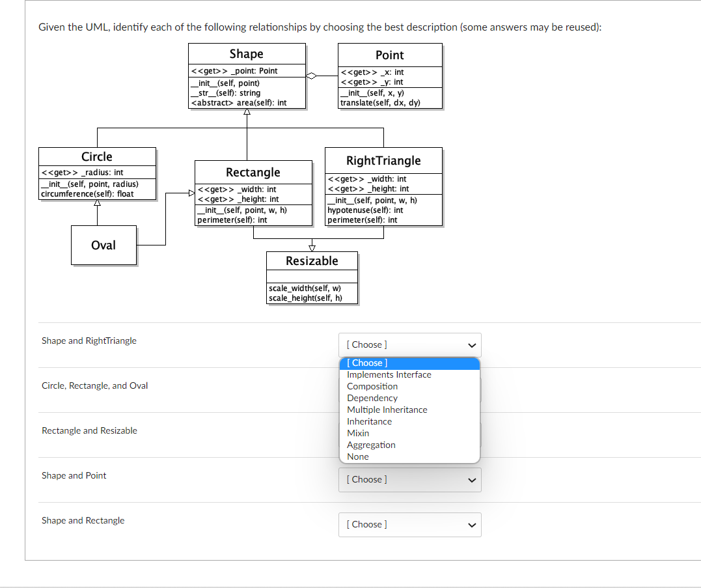Open the dropdown for "Rectangle and Resizable"

409,435
